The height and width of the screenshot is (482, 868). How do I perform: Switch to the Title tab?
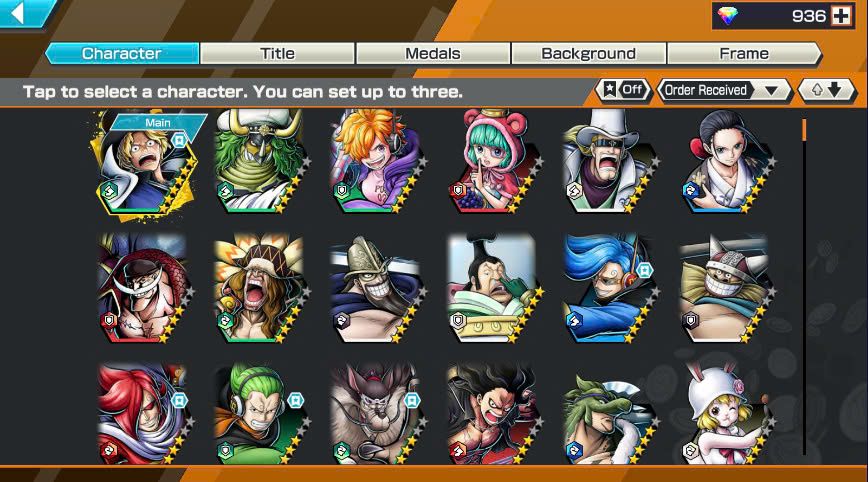coord(277,54)
